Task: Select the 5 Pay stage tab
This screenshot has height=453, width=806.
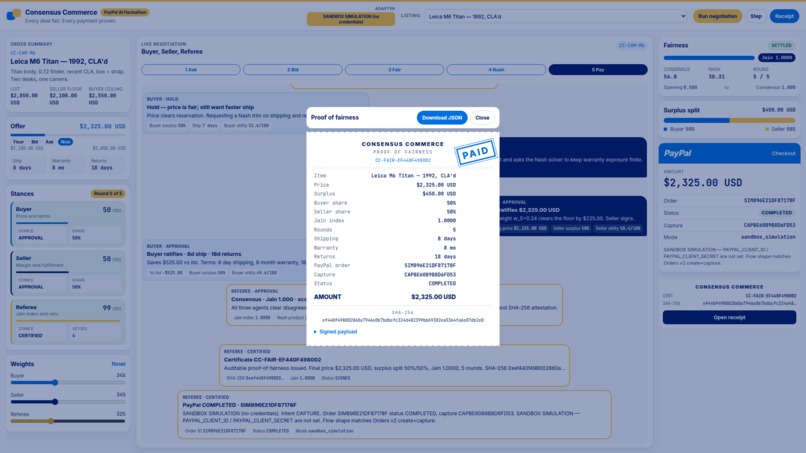Action: point(598,69)
